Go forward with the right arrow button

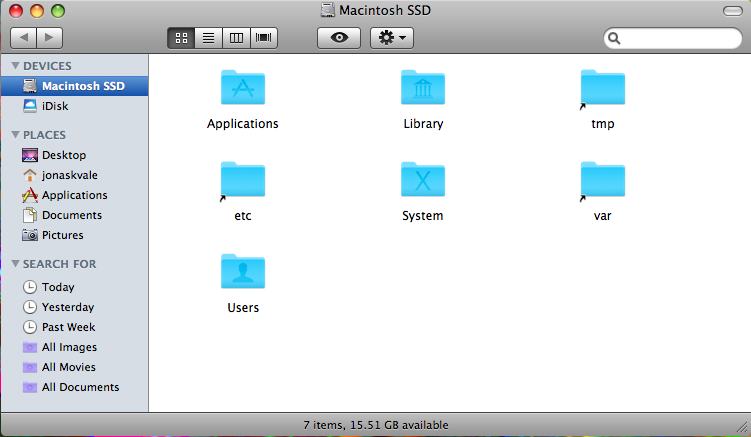49,37
